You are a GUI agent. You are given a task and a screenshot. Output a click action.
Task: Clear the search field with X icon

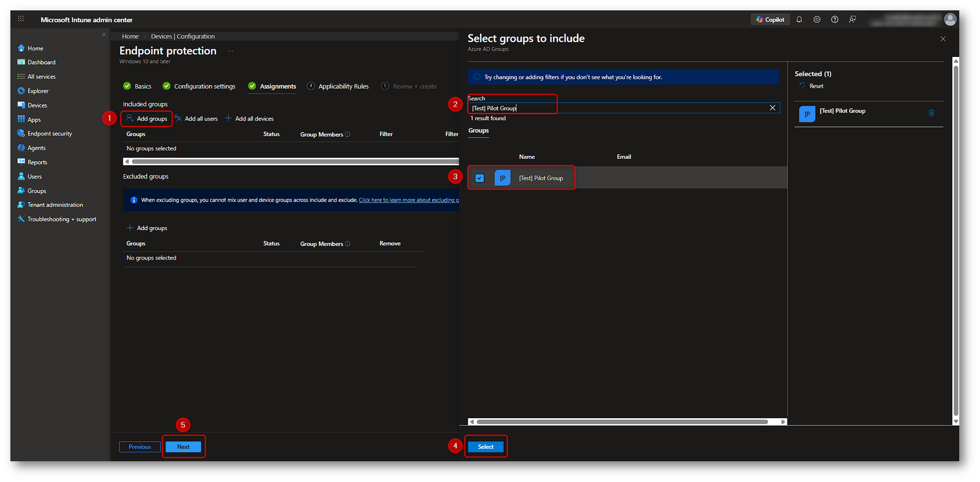pos(773,108)
